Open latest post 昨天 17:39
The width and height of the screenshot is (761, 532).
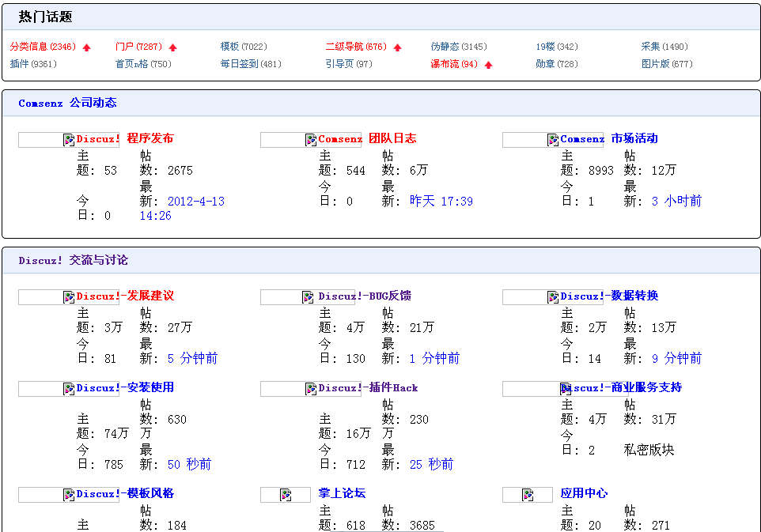click(441, 202)
